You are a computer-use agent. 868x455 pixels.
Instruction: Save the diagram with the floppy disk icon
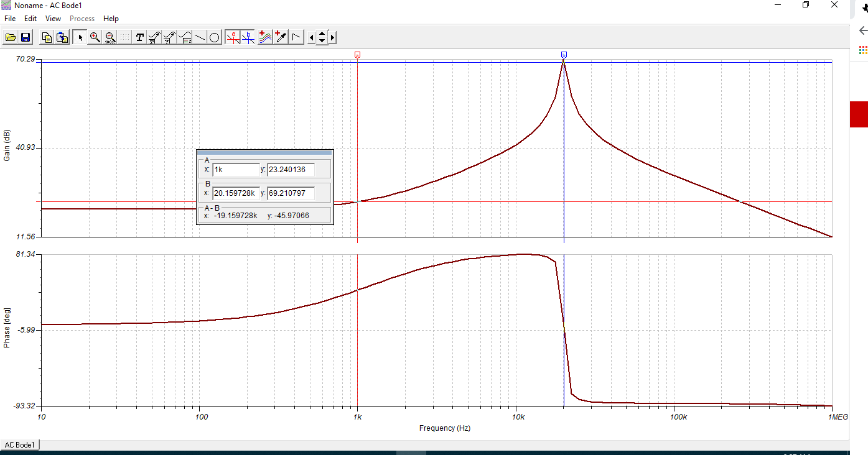[x=26, y=37]
